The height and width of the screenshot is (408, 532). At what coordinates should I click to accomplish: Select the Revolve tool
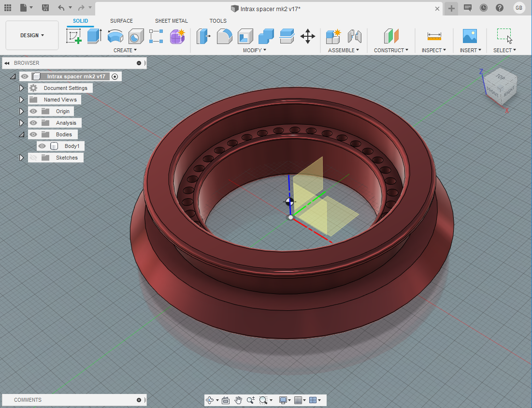pos(115,36)
